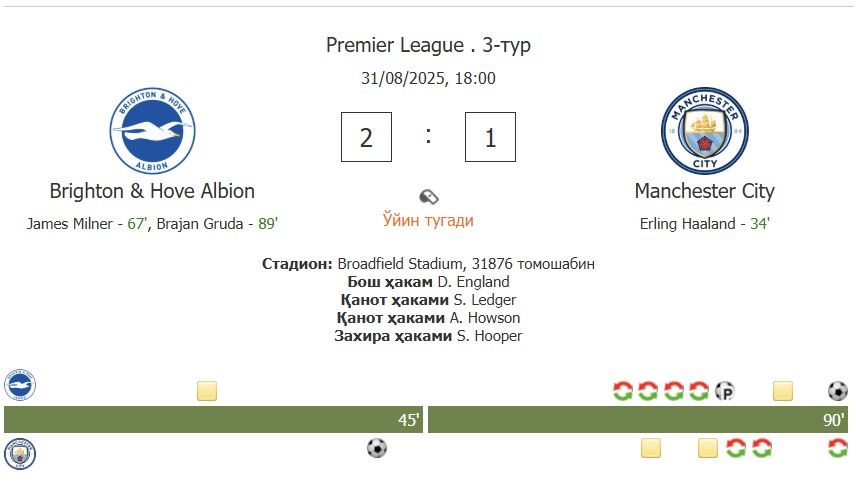Click the Brighton & Hove Albion large crest
The image size is (856, 497).
point(152,131)
